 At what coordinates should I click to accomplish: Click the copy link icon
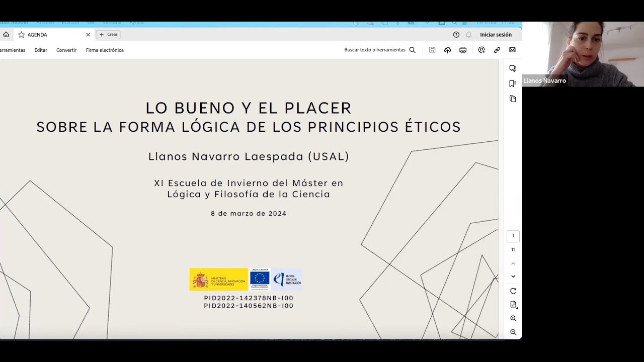click(x=497, y=50)
